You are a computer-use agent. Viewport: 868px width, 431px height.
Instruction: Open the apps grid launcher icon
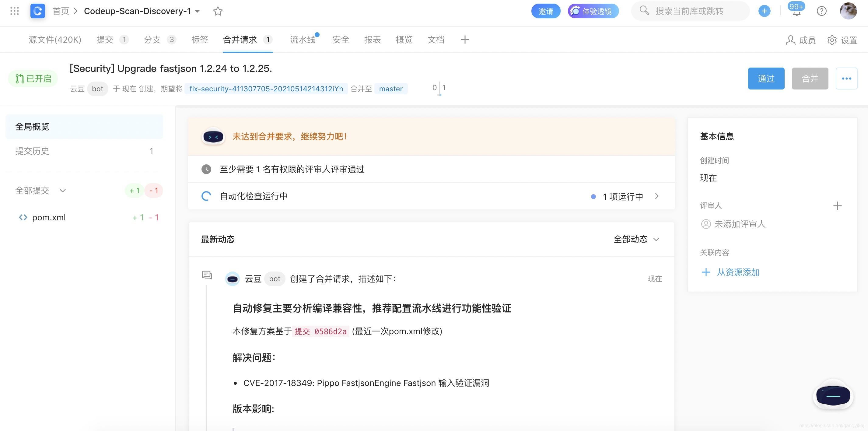14,11
